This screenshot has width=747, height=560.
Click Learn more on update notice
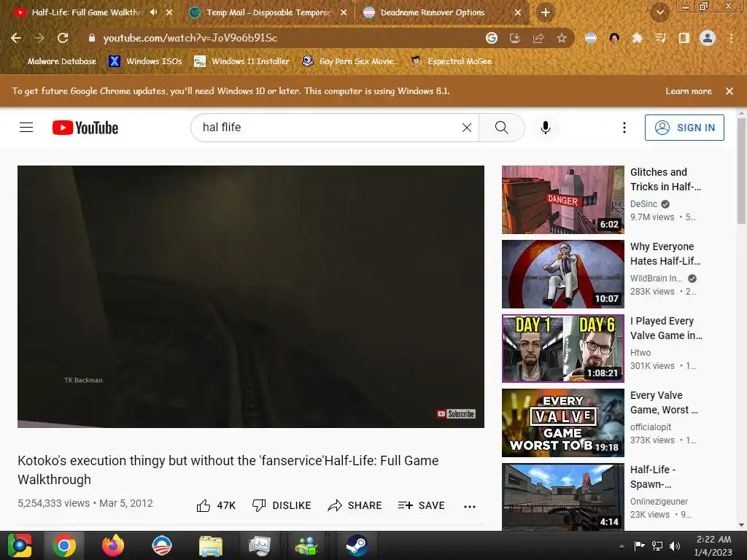click(689, 91)
